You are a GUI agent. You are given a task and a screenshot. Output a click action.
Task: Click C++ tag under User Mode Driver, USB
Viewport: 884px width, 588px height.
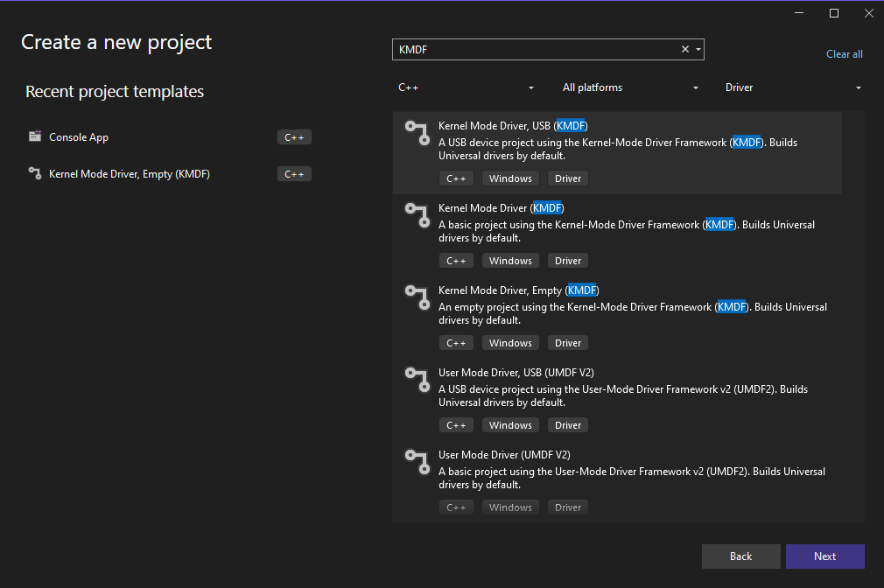coord(456,425)
